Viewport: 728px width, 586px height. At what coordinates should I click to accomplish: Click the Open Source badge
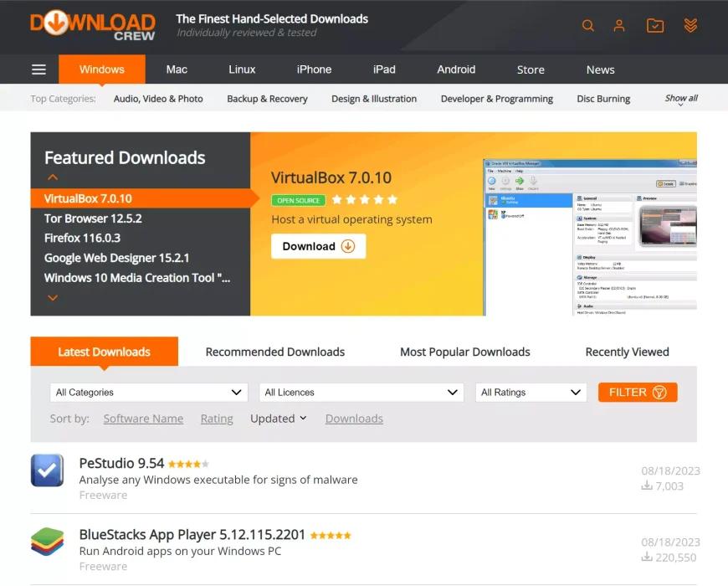pyautogui.click(x=299, y=201)
